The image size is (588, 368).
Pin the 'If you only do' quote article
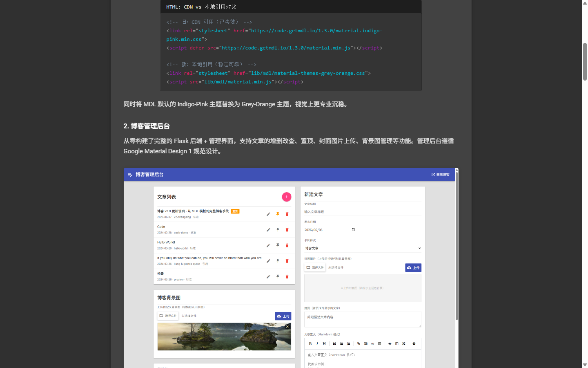coord(278,261)
